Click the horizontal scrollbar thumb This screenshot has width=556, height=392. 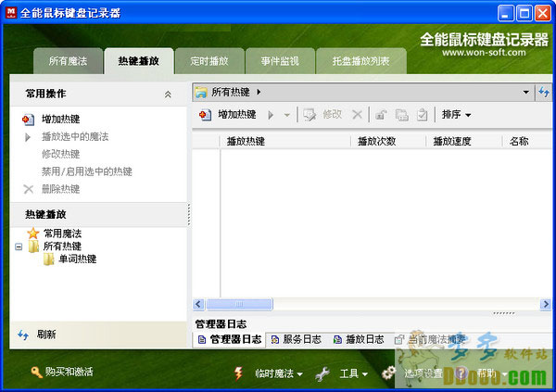click(x=239, y=304)
